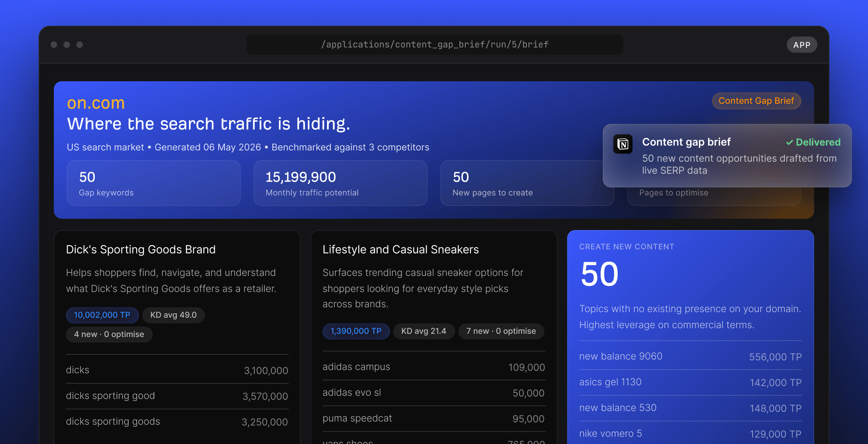Open the 'Content gap brief' notification title
Screen dimensions: 868x444
click(686, 142)
